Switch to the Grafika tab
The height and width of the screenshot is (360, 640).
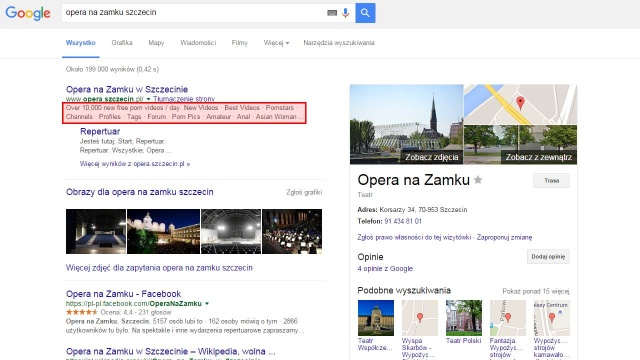tap(122, 43)
